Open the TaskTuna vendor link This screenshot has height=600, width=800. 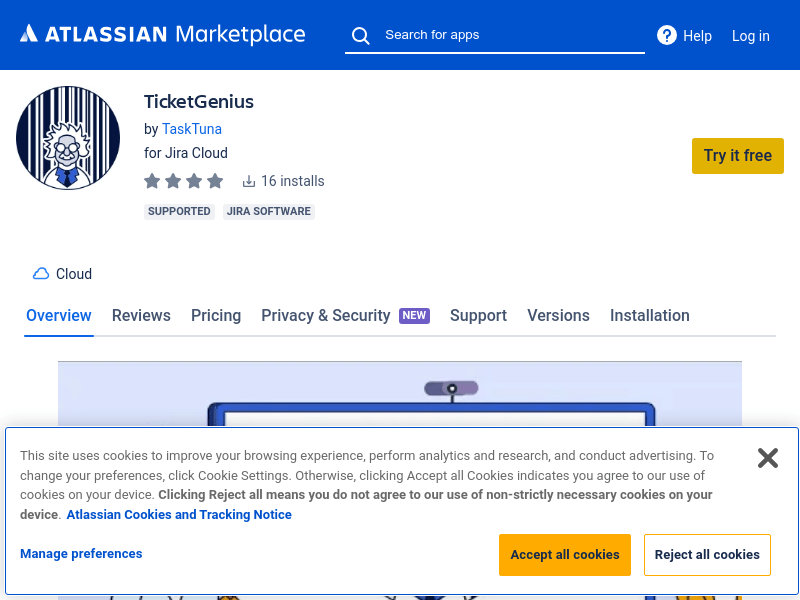pyautogui.click(x=192, y=129)
